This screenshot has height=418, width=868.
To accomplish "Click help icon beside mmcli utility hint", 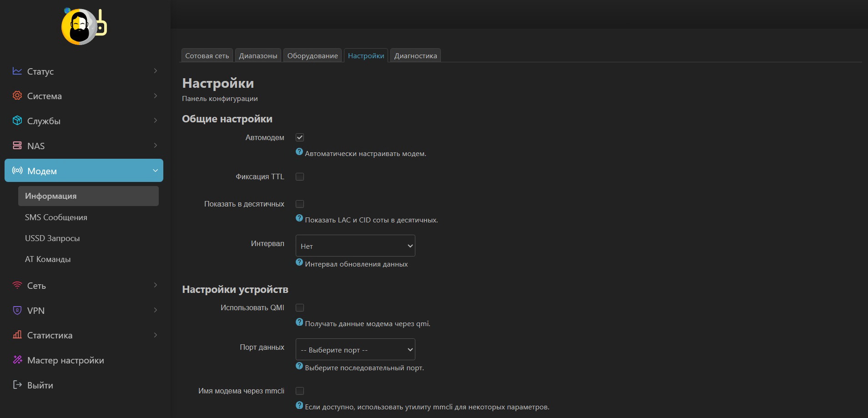I will click(299, 405).
